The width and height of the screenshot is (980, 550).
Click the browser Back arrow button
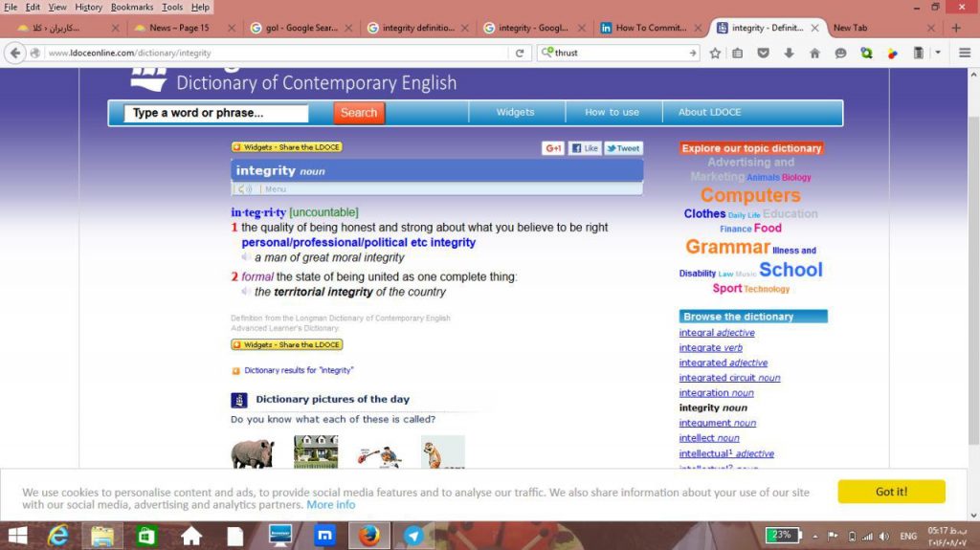tap(15, 54)
